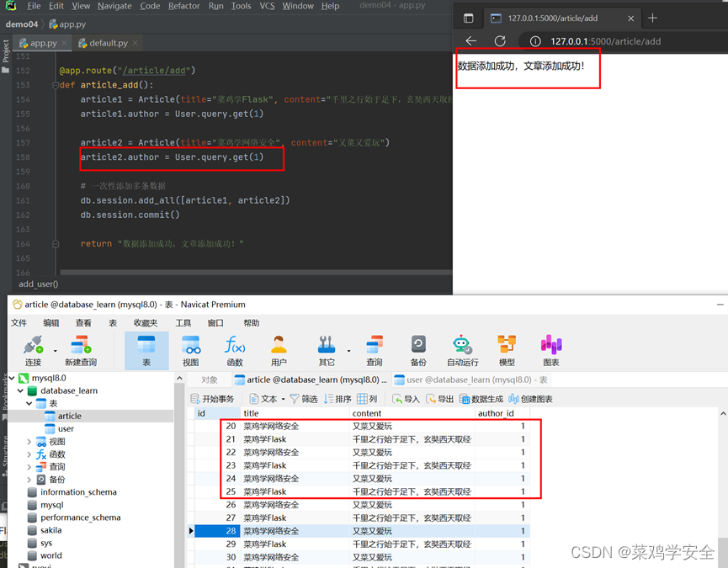Expand the 函数 tree node
The height and width of the screenshot is (568, 728).
coord(29,454)
